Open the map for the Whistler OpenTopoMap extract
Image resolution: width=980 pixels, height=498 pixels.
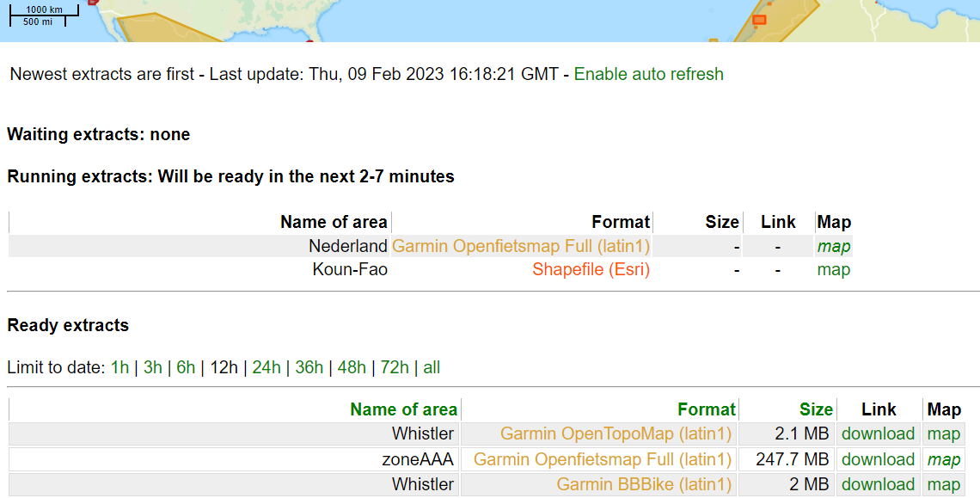(x=943, y=433)
